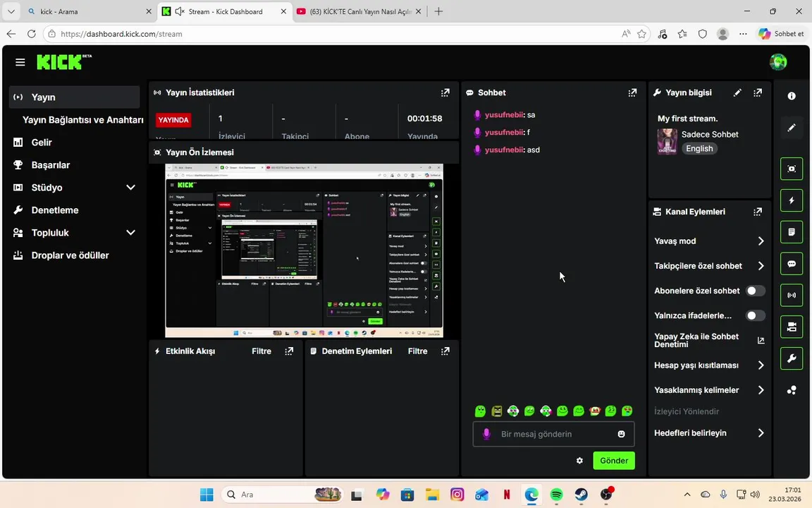
Task: Open Takipçilere özel sohbet options chevron
Action: point(761,266)
